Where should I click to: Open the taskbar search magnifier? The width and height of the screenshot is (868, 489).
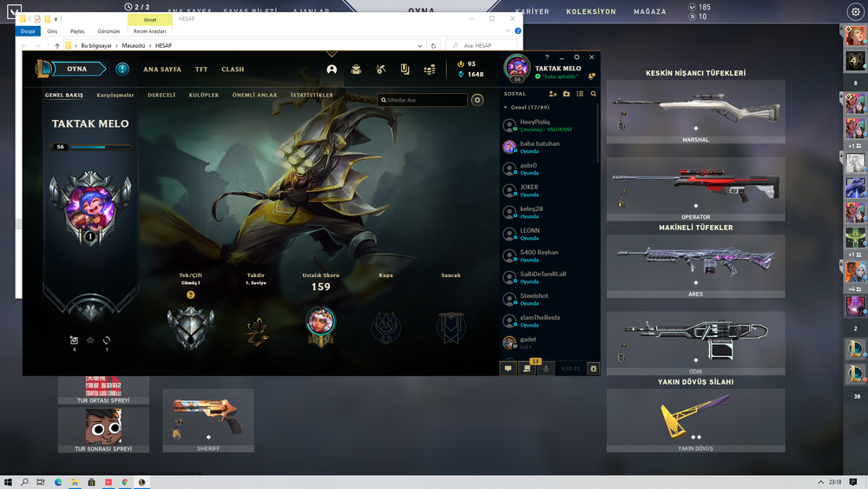tap(24, 482)
